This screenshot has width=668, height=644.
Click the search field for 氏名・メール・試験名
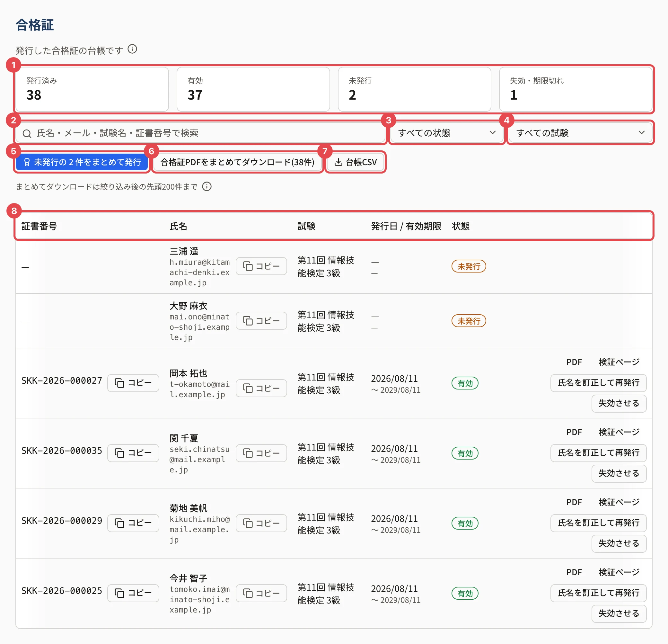click(200, 133)
